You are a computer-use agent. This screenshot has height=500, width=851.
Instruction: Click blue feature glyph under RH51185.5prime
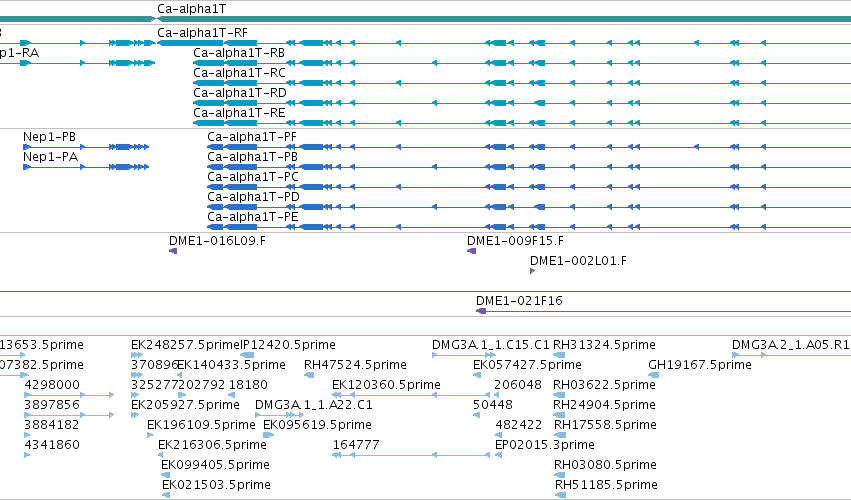tap(561, 495)
